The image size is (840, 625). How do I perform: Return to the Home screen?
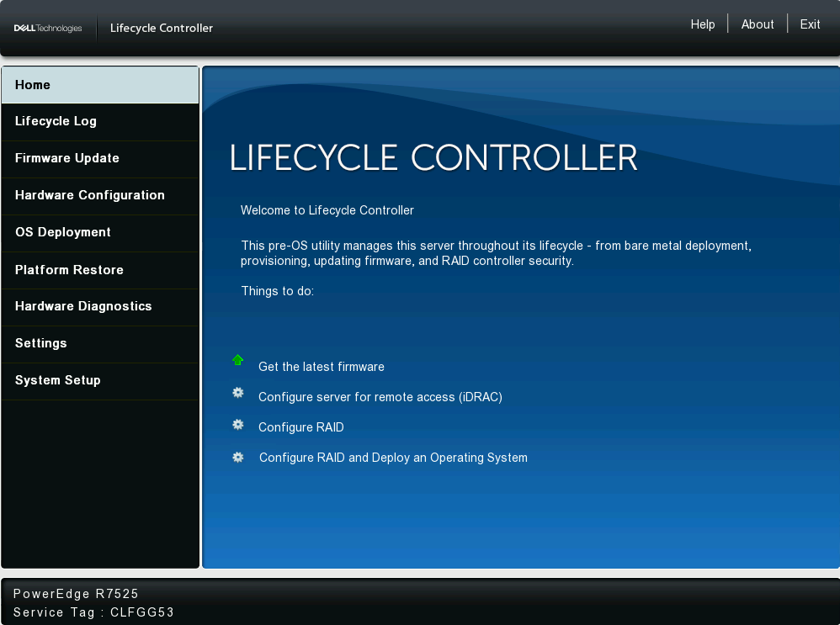pyautogui.click(x=33, y=85)
